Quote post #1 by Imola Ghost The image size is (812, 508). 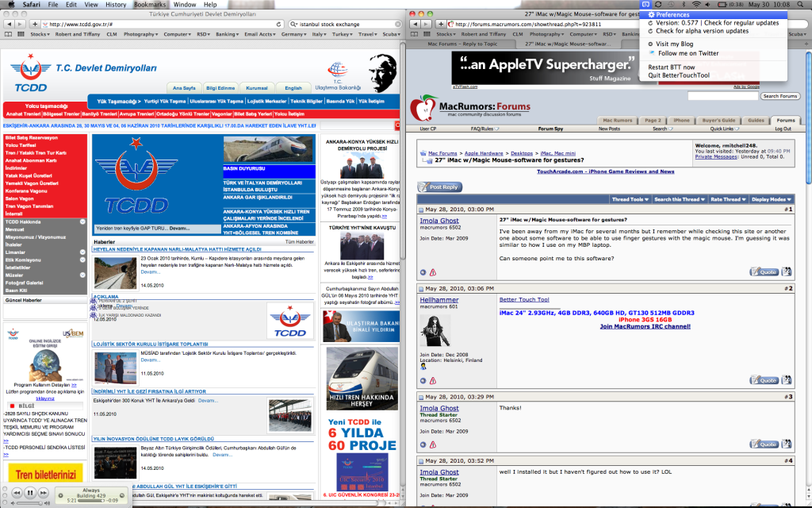(764, 271)
